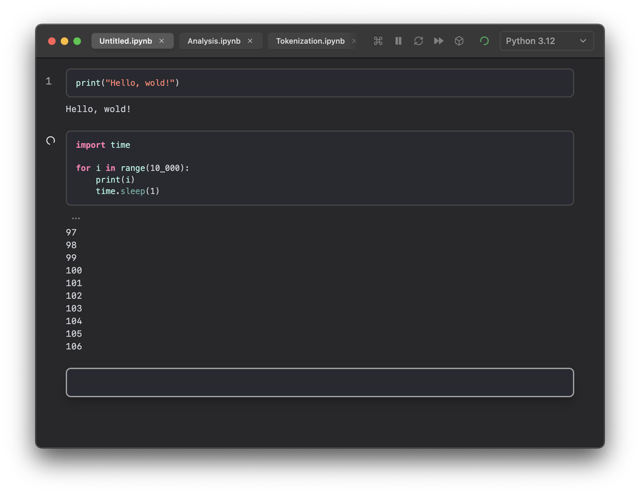Screen dimensions: 640x495
Task: Minimize the window with the yellow button
Action: [64, 41]
